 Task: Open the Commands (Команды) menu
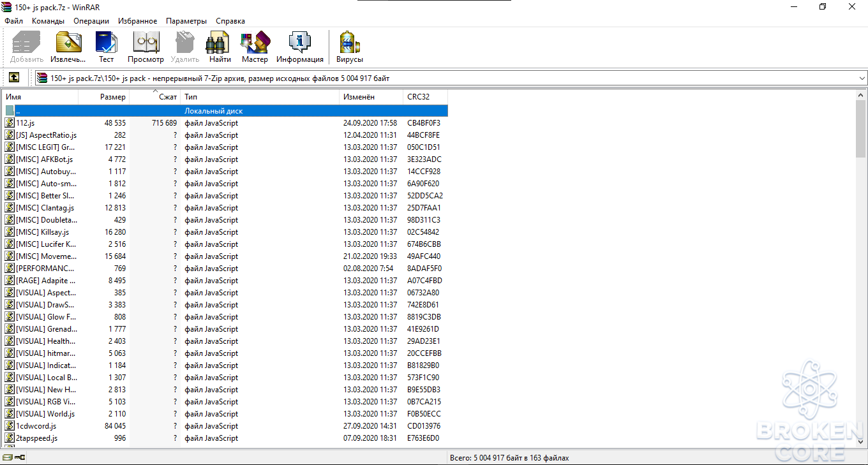pyautogui.click(x=48, y=21)
